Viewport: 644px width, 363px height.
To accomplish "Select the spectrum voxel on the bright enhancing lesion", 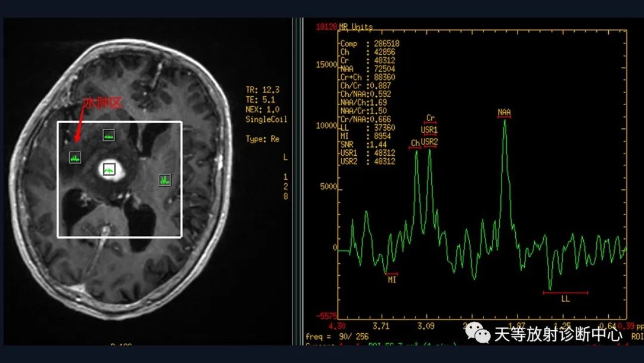I will tap(109, 169).
